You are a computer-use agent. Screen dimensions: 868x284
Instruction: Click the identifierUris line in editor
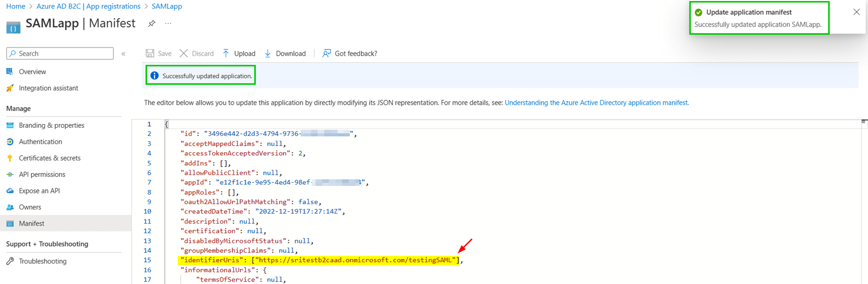point(321,260)
